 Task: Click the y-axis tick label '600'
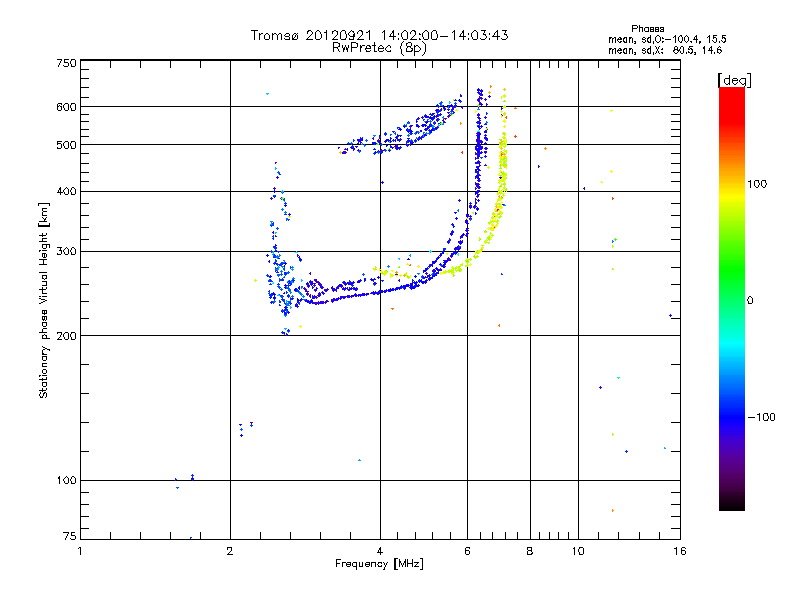click(x=67, y=107)
